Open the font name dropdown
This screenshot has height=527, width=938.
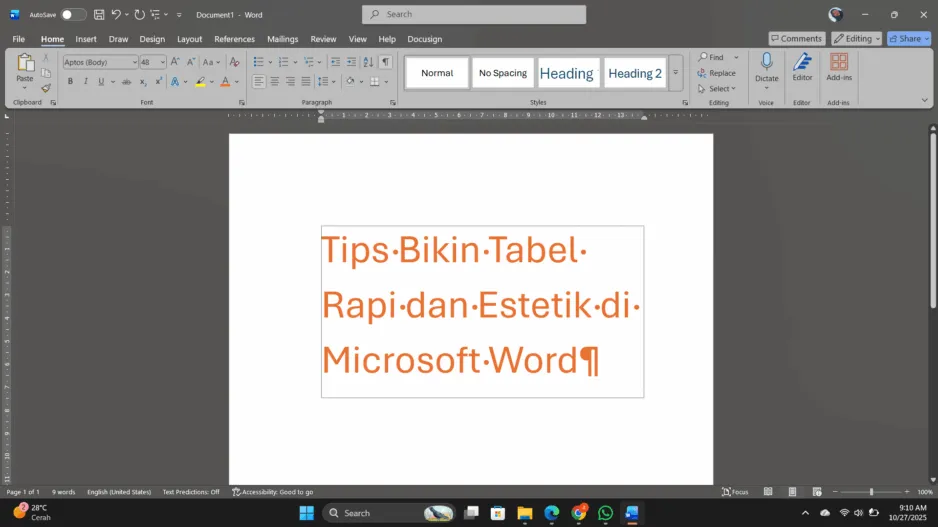pyautogui.click(x=134, y=62)
